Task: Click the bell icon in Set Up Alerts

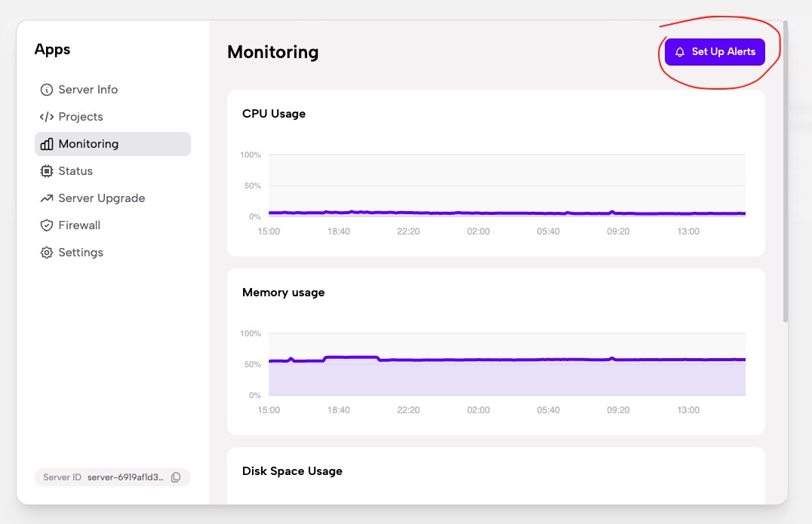Action: (680, 52)
